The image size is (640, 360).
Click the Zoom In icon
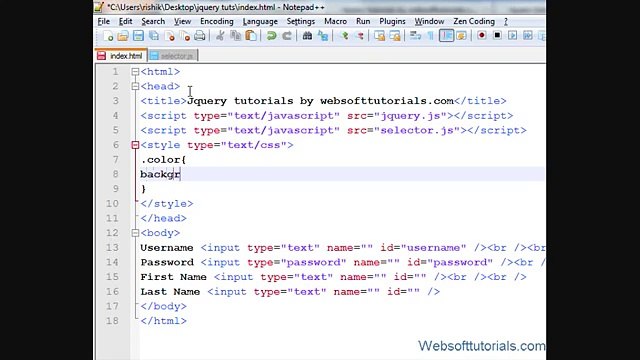[344, 36]
